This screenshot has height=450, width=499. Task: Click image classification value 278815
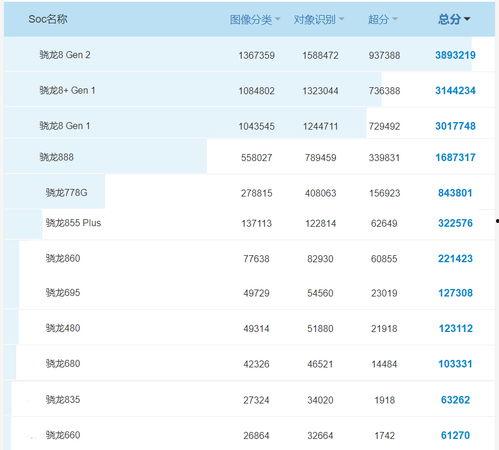click(x=257, y=193)
